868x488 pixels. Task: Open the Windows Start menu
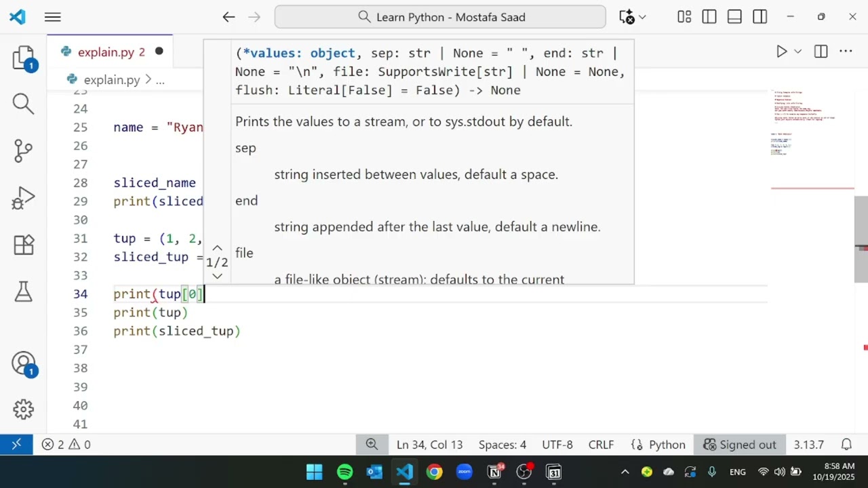point(315,472)
